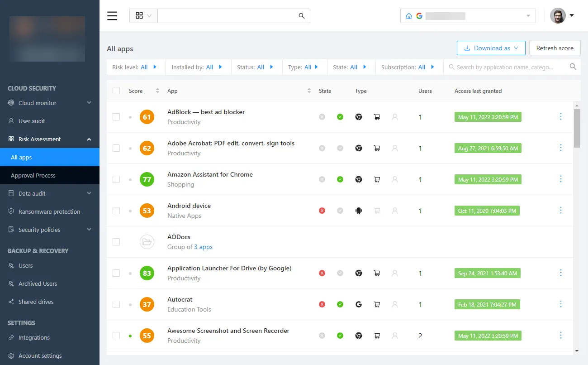
Task: Click the Refresh score button
Action: [555, 48]
